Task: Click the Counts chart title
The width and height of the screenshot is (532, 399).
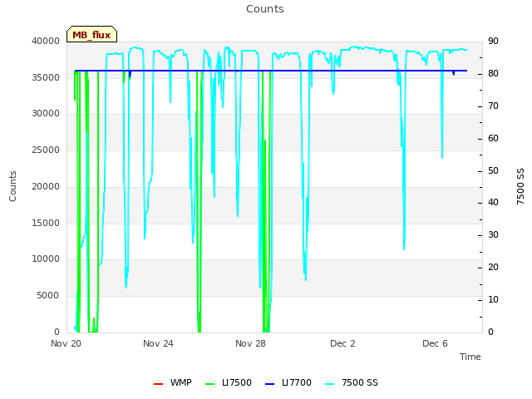Action: coord(265,9)
